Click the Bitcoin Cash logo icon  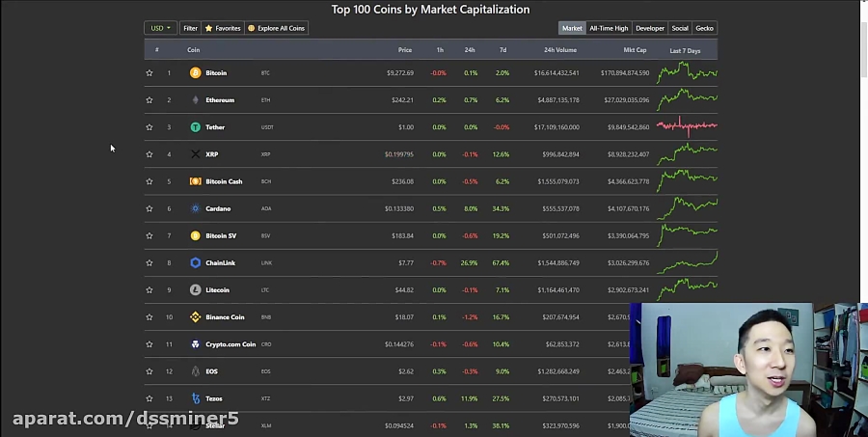tap(196, 181)
